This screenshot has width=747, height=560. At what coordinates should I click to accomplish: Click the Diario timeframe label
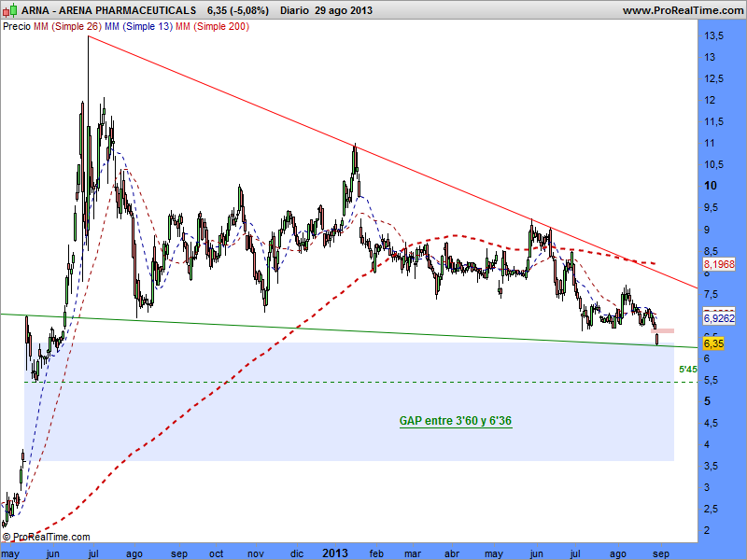pos(294,10)
